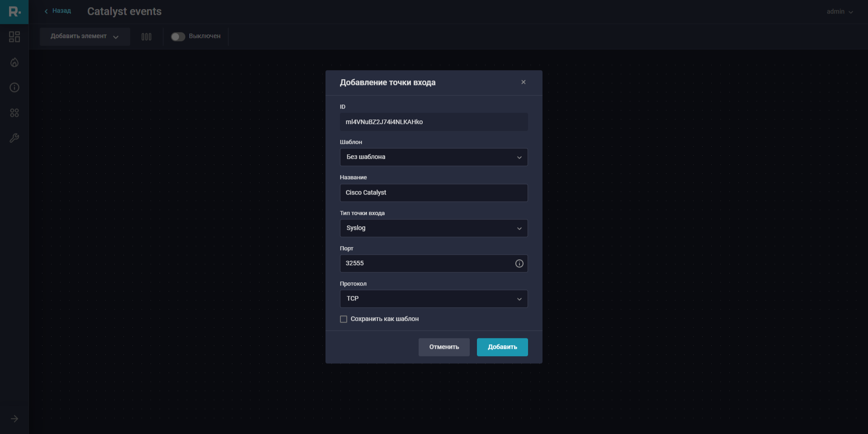Open the info circle sidebar icon
The width and height of the screenshot is (868, 434).
click(14, 87)
